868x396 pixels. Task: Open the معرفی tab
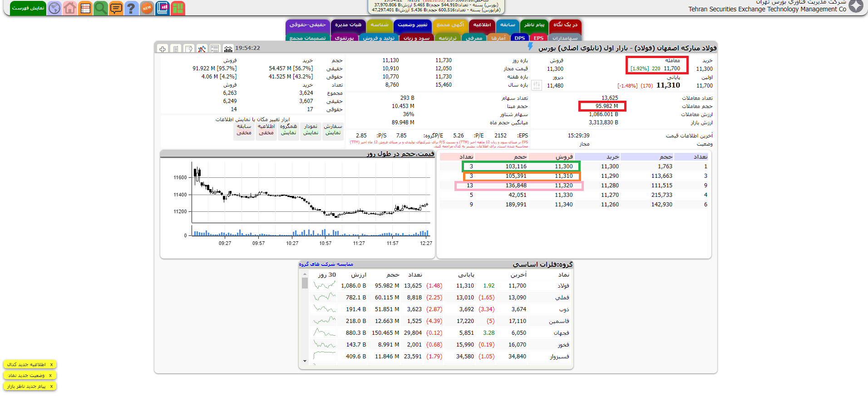474,38
